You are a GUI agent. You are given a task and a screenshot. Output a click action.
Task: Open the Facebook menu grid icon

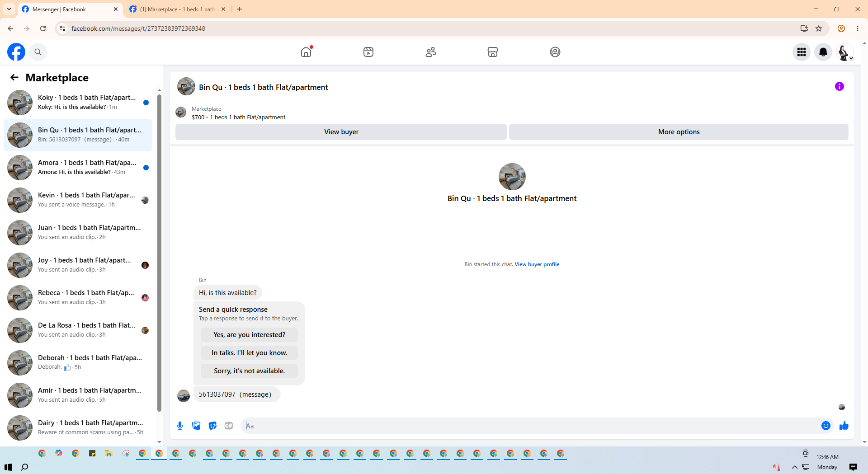(x=802, y=52)
